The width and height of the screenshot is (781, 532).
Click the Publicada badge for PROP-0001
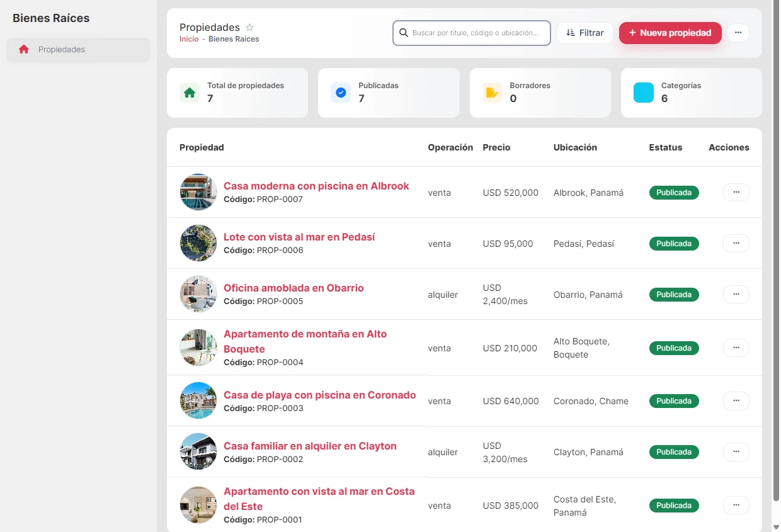[x=674, y=506]
